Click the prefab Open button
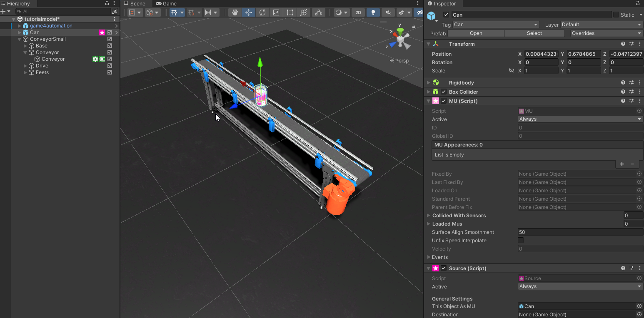This screenshot has height=318, width=644. coord(476,33)
